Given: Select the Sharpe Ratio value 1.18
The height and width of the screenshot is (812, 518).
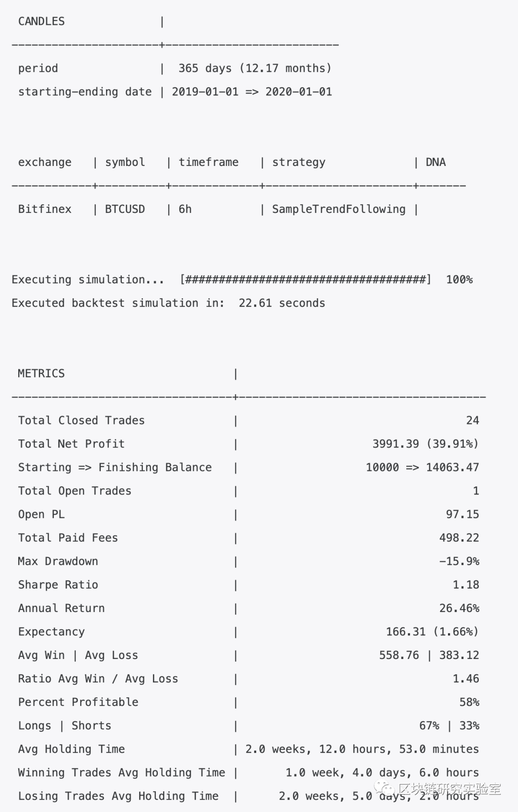Looking at the screenshot, I should tap(466, 585).
